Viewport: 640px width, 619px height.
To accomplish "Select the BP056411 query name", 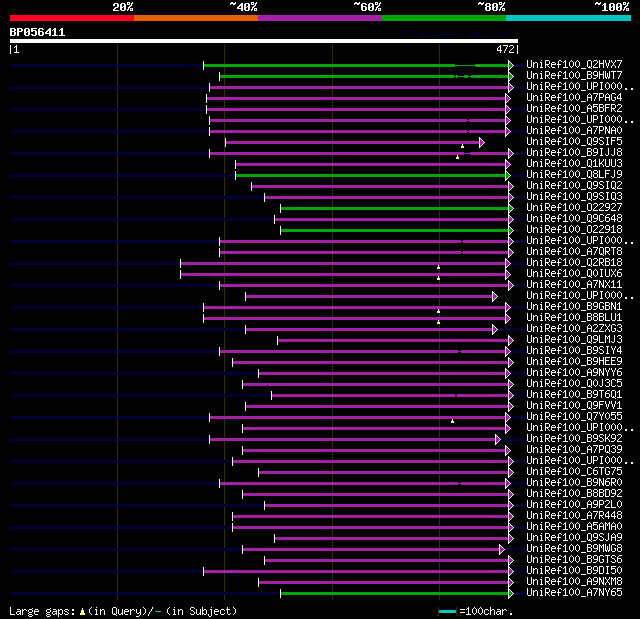I will pyautogui.click(x=37, y=32).
